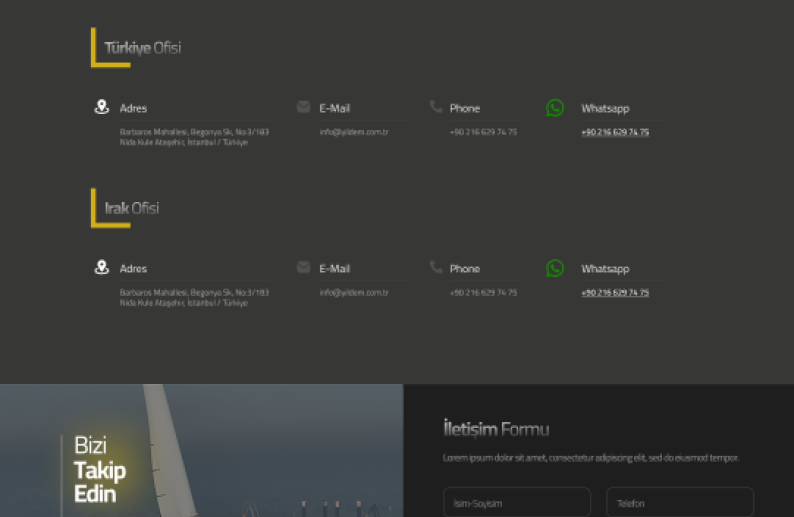The height and width of the screenshot is (517, 794).
Task: Focus the İsim-Soyisim input field
Action: click(516, 503)
